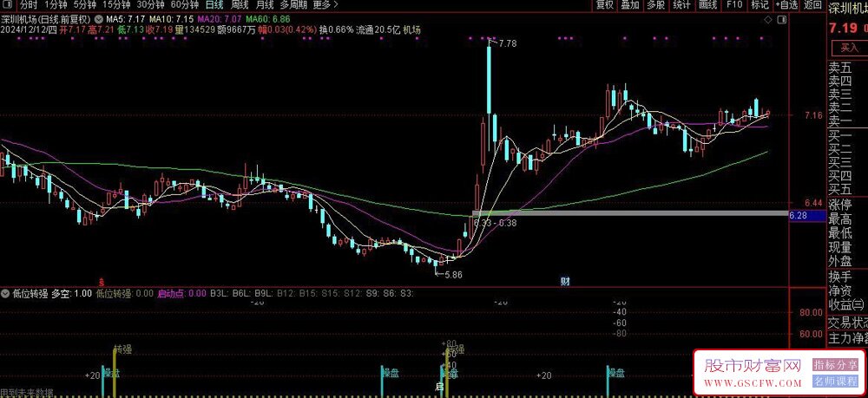Open the 多股 multi-stock view
The height and width of the screenshot is (398, 868).
[x=656, y=5]
